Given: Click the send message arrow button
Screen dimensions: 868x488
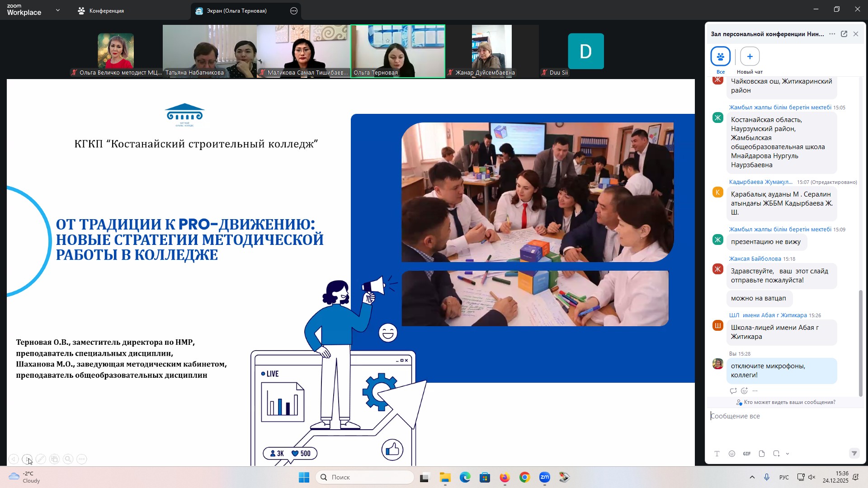Looking at the screenshot, I should pos(854,454).
